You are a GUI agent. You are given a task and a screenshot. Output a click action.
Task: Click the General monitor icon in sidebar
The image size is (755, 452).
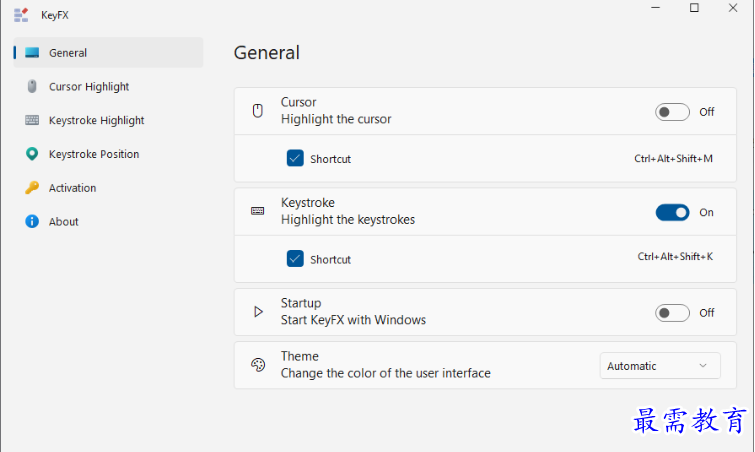tap(32, 52)
